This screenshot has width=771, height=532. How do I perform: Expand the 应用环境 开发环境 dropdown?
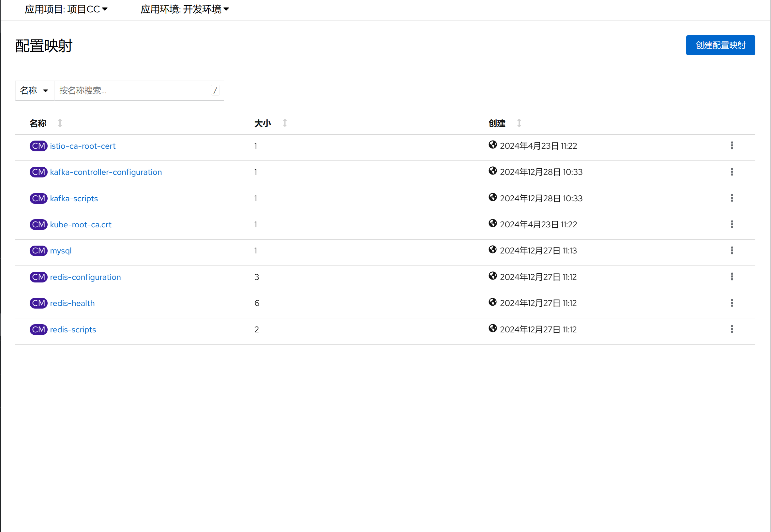coord(184,9)
